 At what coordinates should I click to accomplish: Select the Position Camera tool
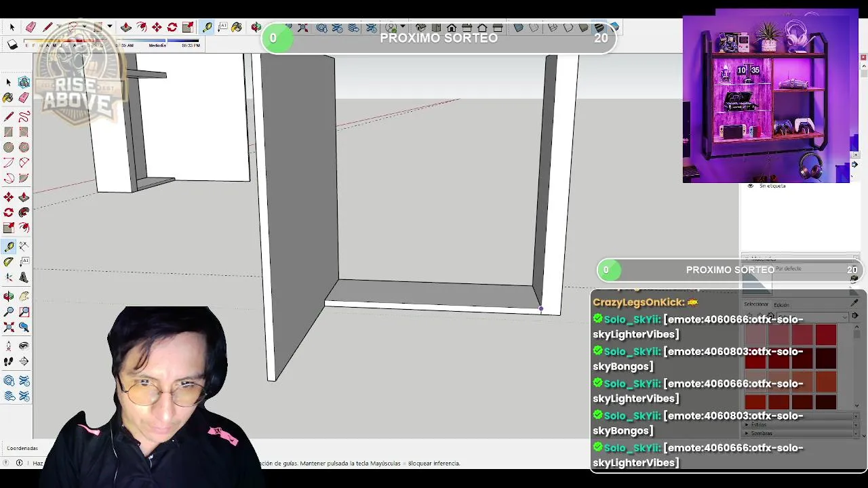9,346
